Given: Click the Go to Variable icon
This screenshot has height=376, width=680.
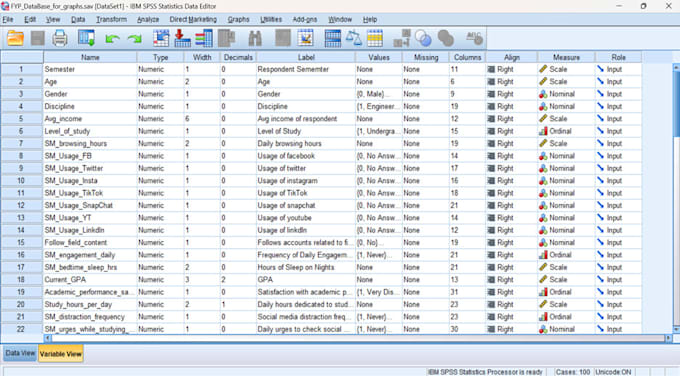Looking at the screenshot, I should [x=182, y=39].
